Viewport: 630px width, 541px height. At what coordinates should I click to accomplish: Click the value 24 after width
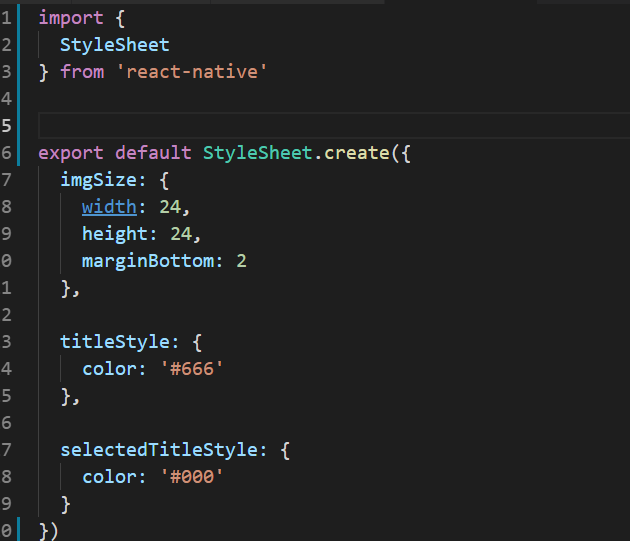coord(170,207)
